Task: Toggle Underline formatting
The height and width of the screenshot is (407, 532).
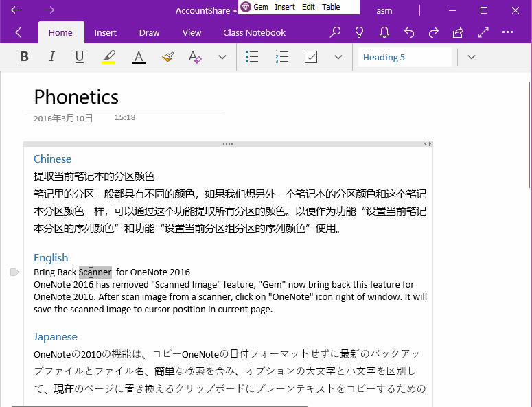Action: [x=80, y=57]
